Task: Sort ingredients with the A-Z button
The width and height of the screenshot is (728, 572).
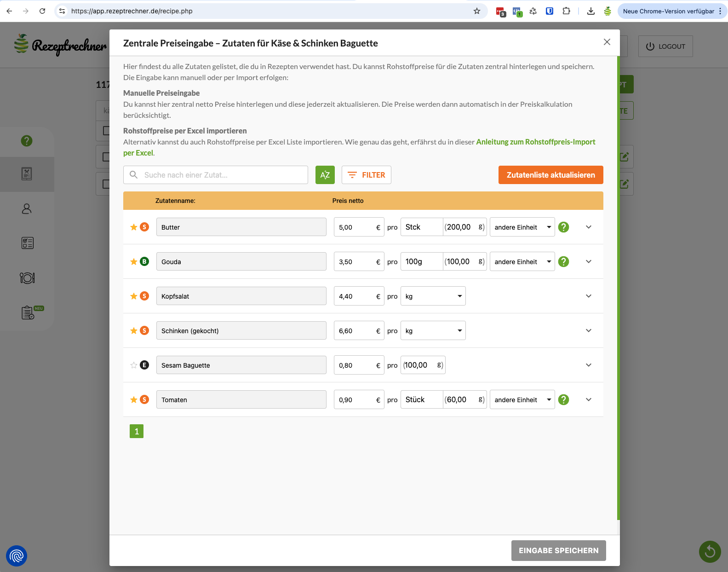Action: coord(325,175)
